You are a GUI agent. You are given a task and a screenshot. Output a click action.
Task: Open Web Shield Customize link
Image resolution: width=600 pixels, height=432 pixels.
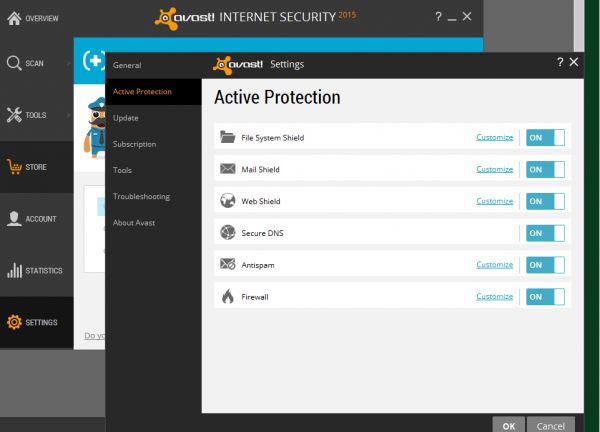click(x=494, y=201)
